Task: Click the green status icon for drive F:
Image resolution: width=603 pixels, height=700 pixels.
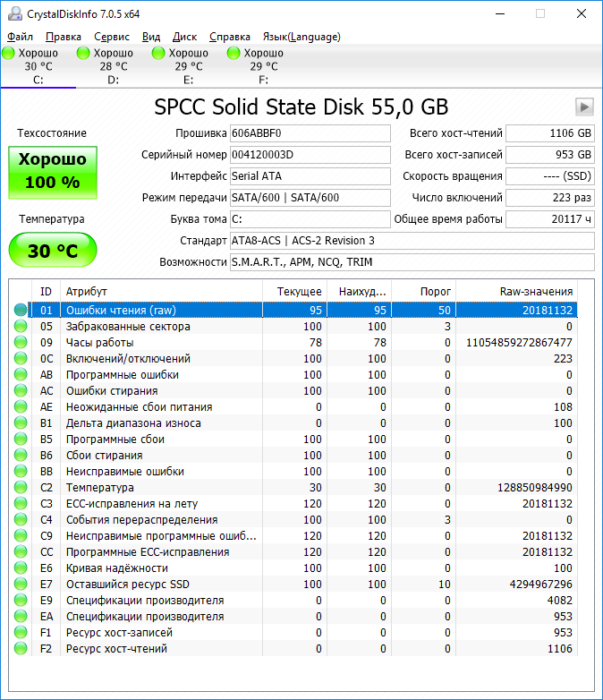Action: [234, 53]
